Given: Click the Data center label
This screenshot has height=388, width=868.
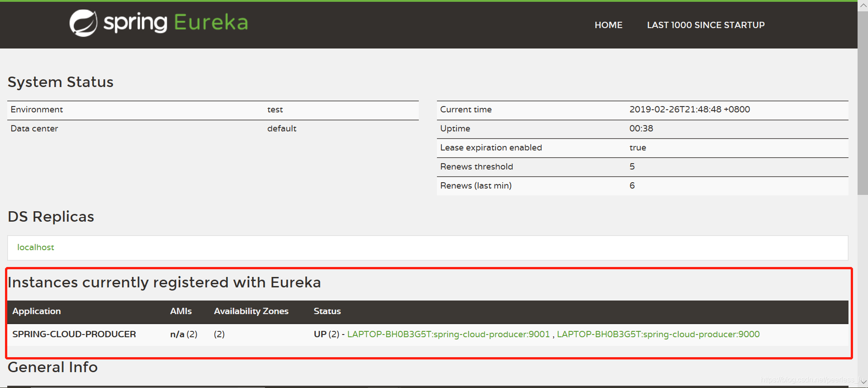Looking at the screenshot, I should coord(34,128).
